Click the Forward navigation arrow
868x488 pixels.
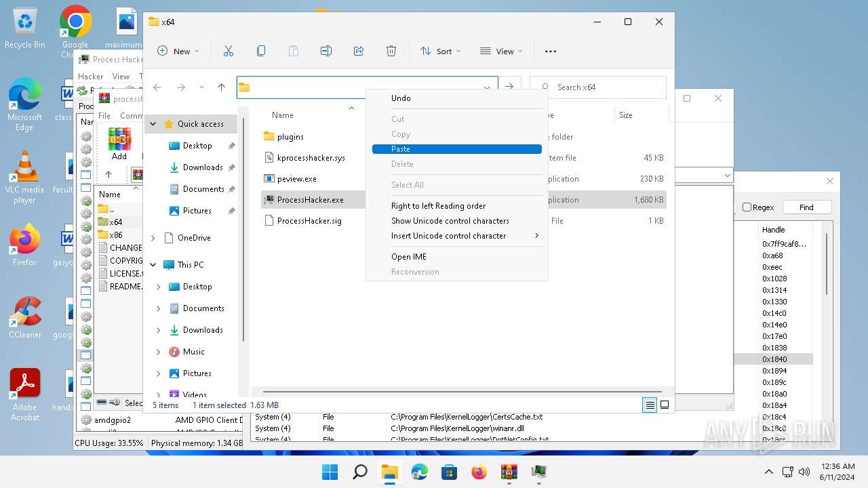(x=181, y=87)
